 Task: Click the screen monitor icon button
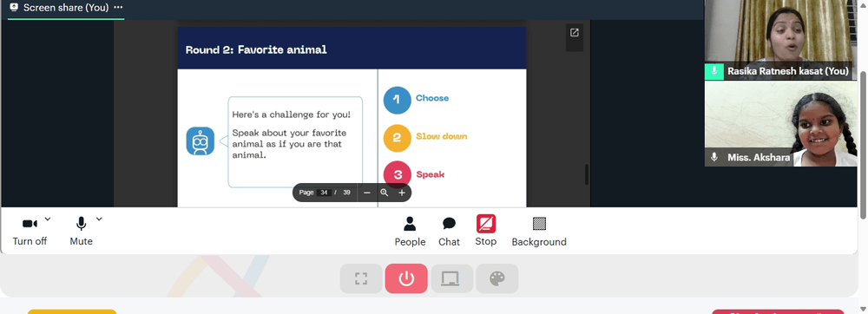(x=451, y=278)
